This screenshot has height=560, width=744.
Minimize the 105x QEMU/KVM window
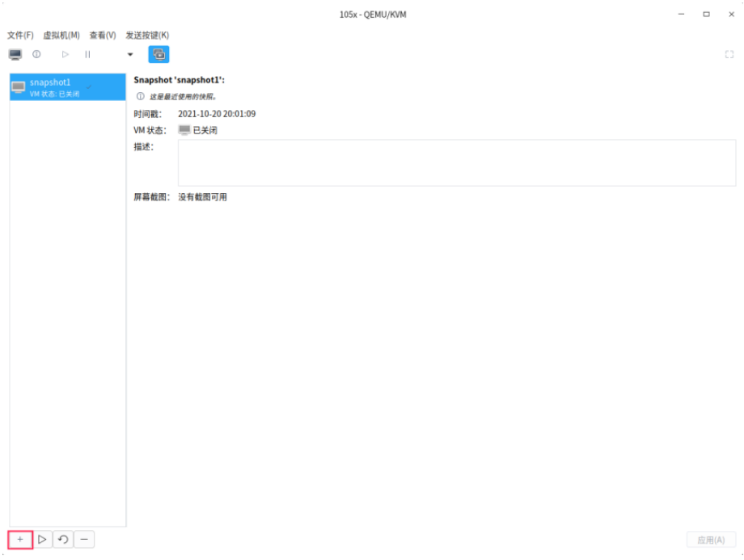click(682, 15)
